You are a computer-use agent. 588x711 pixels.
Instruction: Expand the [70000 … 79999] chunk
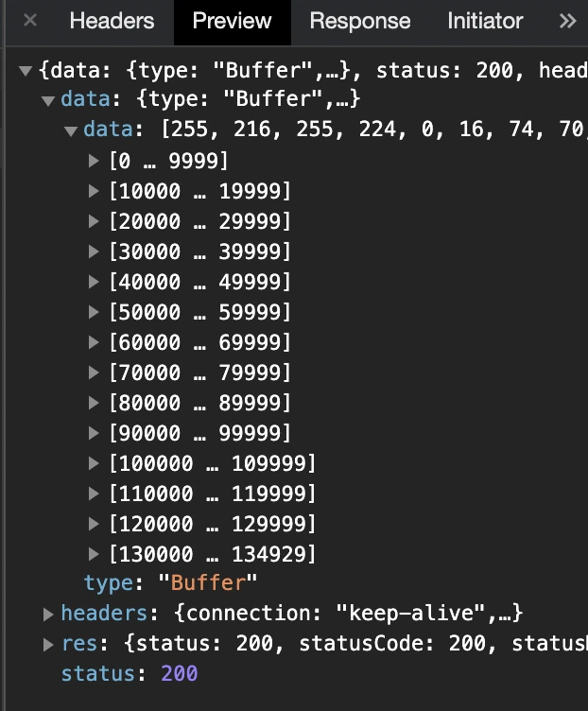tap(94, 373)
